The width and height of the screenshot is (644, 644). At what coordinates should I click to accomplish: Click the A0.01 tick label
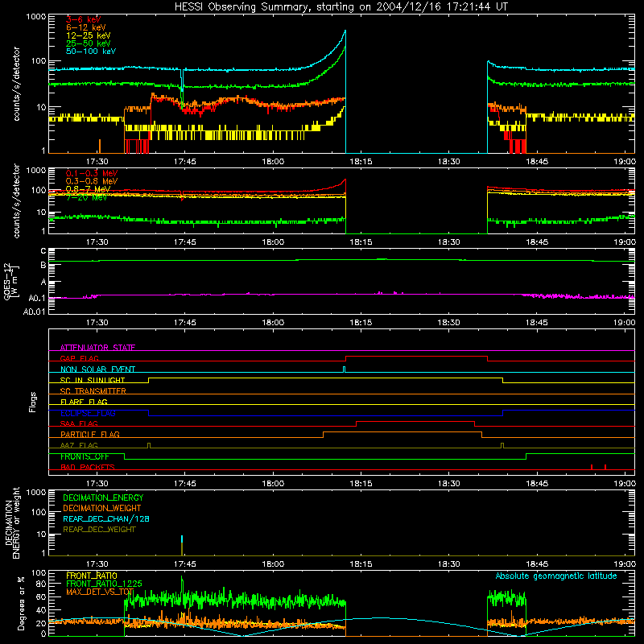pyautogui.click(x=34, y=312)
